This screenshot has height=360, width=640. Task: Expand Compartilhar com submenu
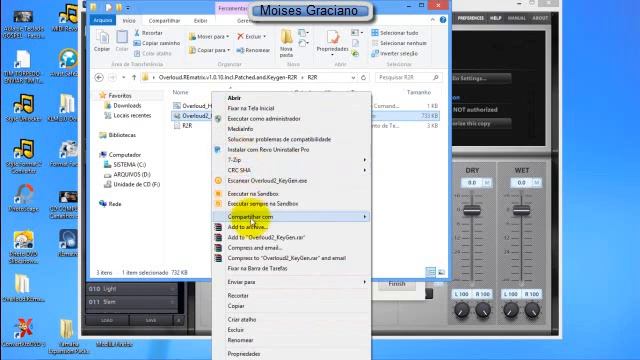[292, 217]
